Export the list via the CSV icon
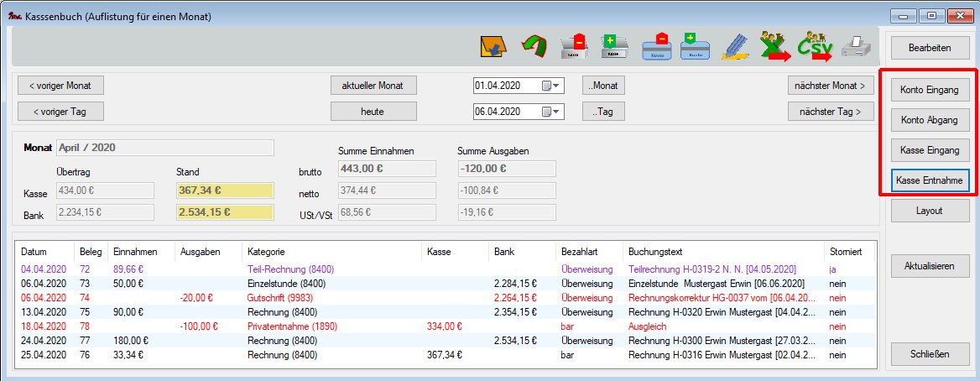This screenshot has width=980, height=381. (x=814, y=47)
